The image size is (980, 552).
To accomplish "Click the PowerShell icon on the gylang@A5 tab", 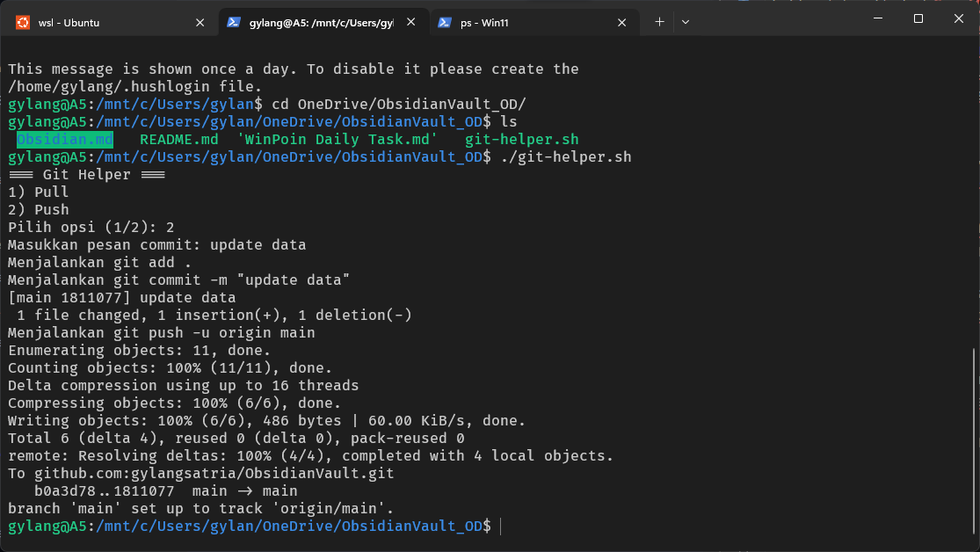I will point(234,22).
